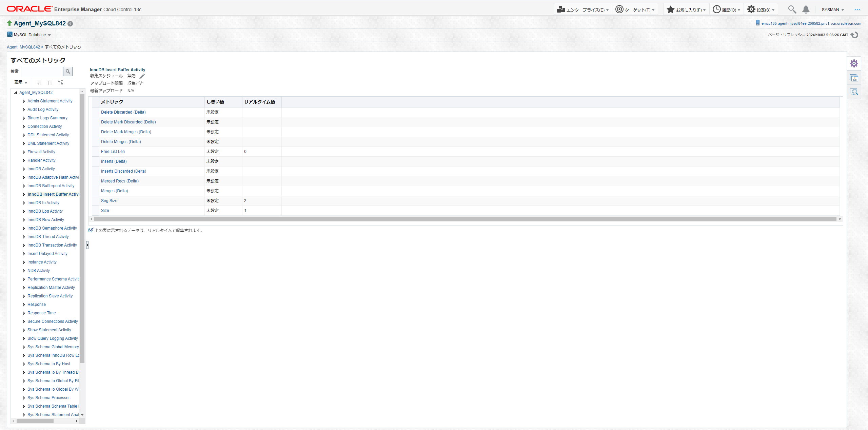This screenshot has height=430, width=868.
Task: Expand the InnoDB Io Activity node
Action: (x=23, y=203)
